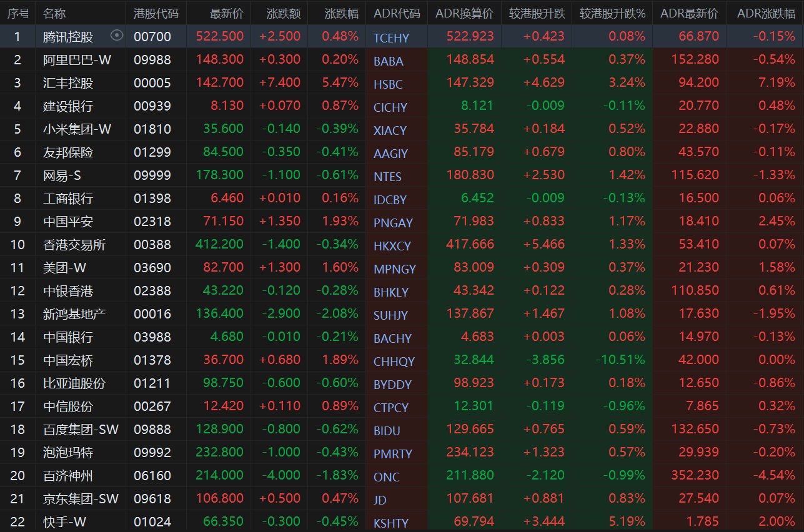This screenshot has height=532, width=804.
Task: Click the 港股代码 column header
Action: [156, 13]
